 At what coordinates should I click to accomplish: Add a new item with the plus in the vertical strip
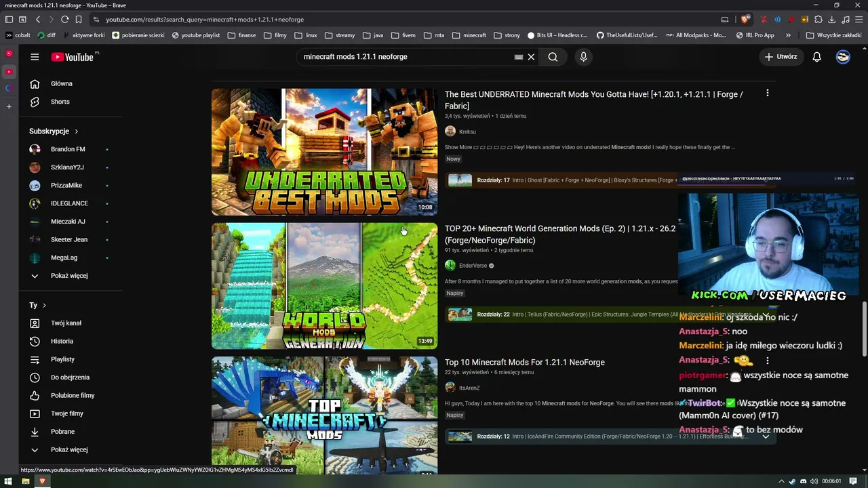9,106
